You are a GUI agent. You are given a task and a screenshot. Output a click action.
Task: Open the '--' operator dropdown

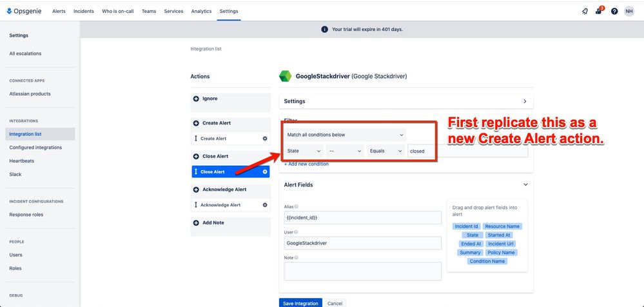click(345, 151)
